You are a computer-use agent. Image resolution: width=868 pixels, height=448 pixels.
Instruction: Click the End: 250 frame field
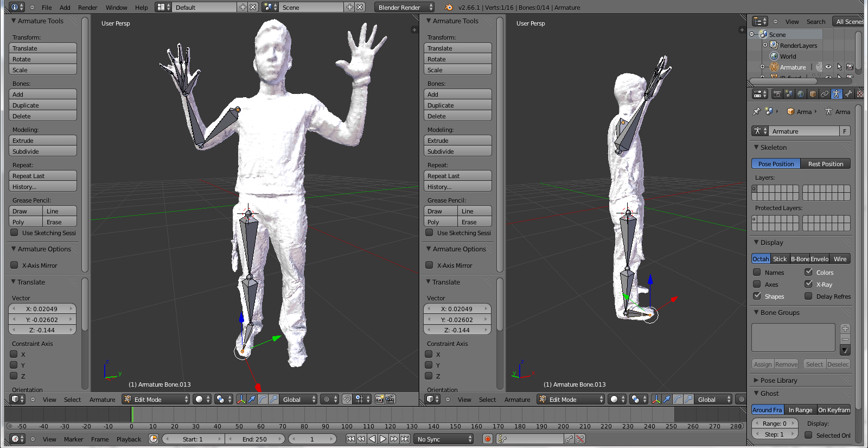pos(254,439)
